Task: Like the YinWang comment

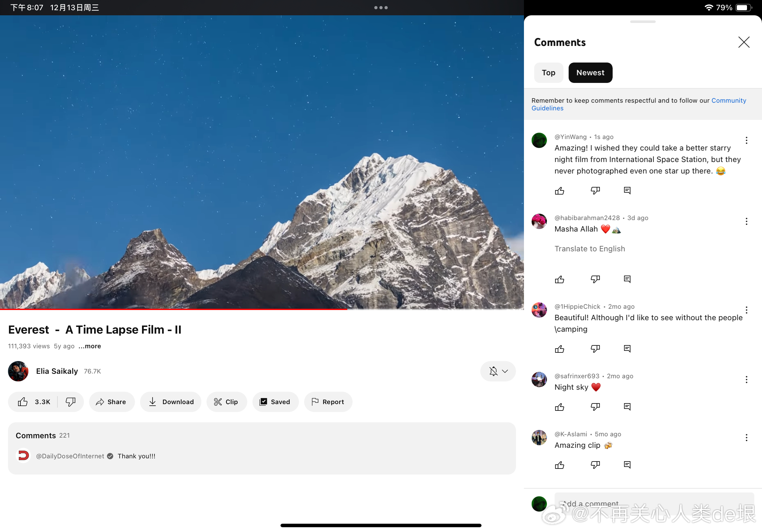Action: (x=559, y=191)
